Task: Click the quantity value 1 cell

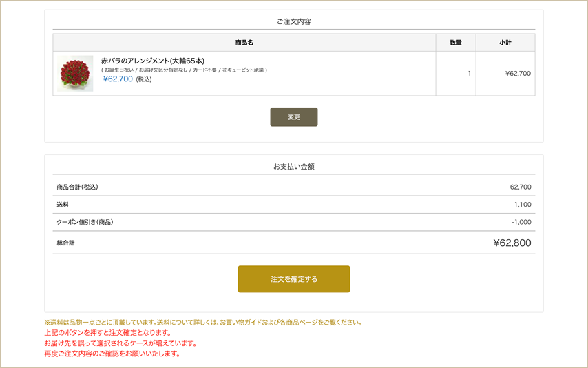Action: (x=469, y=74)
